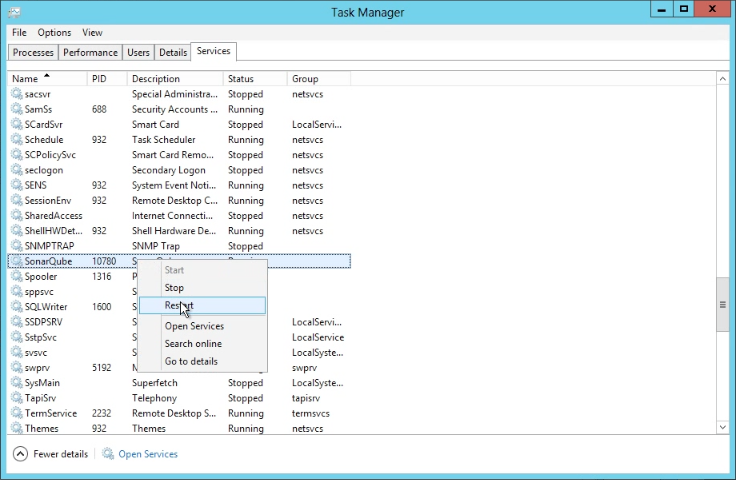Viewport: 736px width, 480px height.
Task: Sort by the Group column header
Action: point(319,78)
